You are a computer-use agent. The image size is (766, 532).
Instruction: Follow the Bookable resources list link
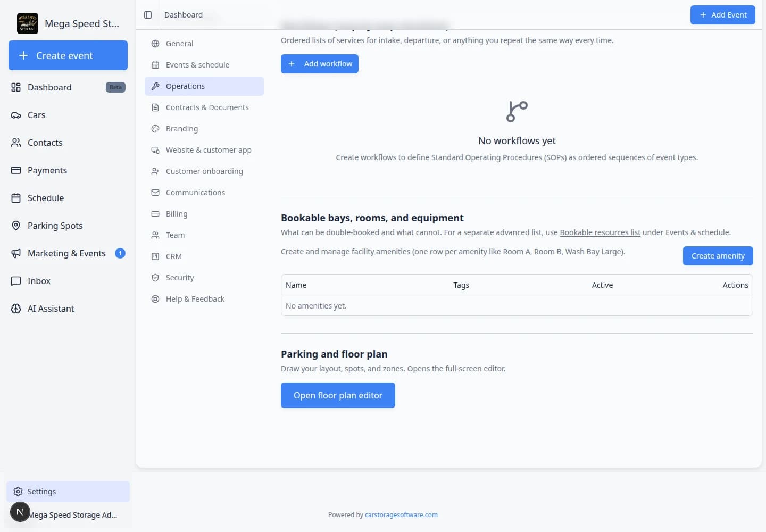[x=600, y=232]
